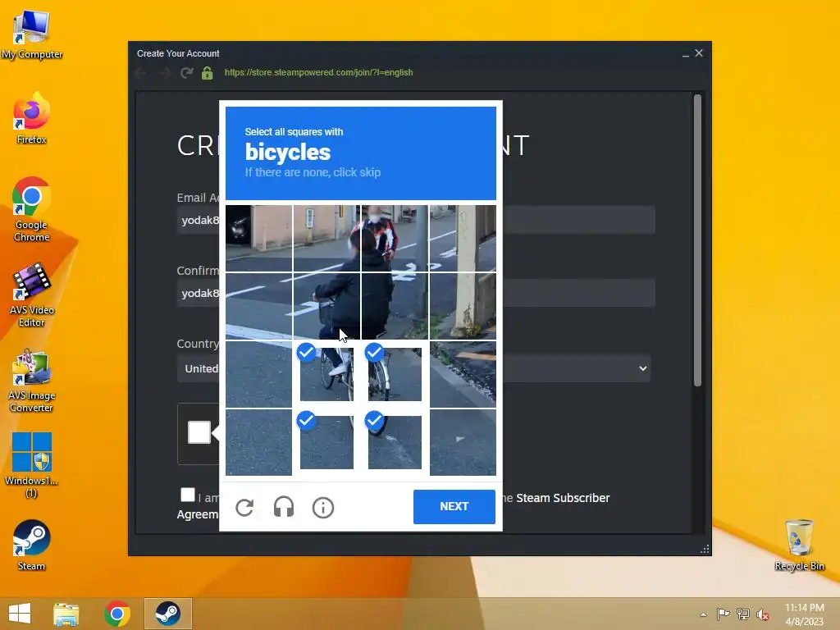The image size is (840, 630).
Task: Click the Email Address input field
Action: point(416,220)
